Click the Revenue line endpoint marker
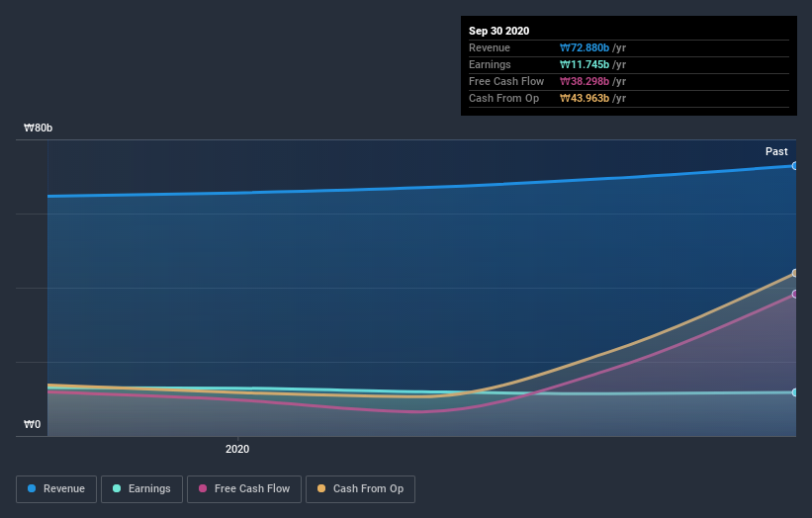Viewport: 812px width, 518px height. tap(794, 166)
